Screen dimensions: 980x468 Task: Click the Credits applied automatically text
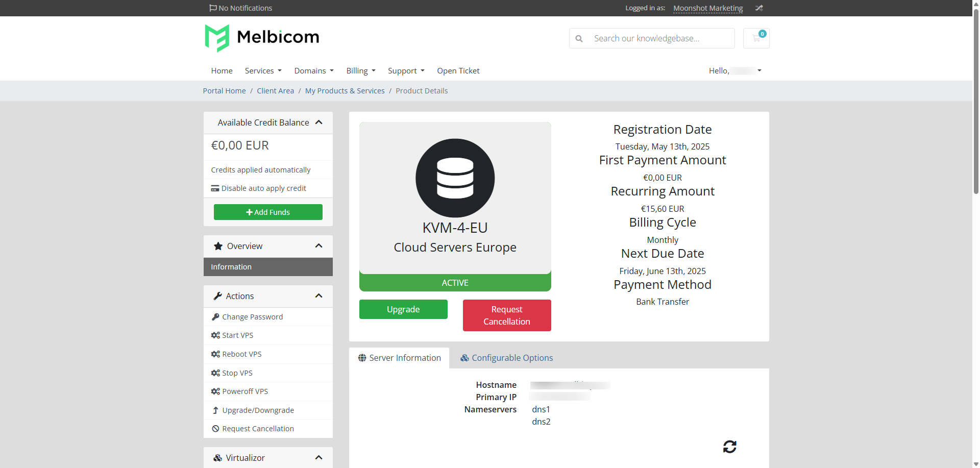pyautogui.click(x=260, y=170)
